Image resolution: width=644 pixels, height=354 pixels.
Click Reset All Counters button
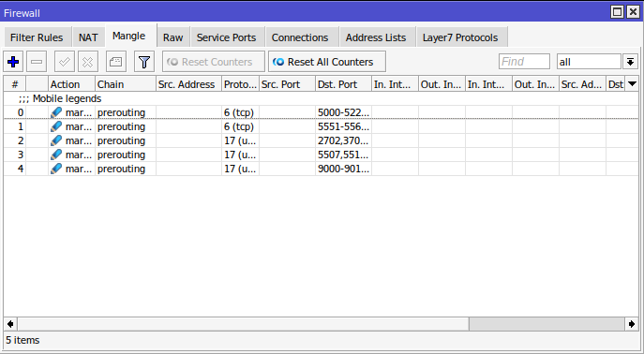coord(327,62)
